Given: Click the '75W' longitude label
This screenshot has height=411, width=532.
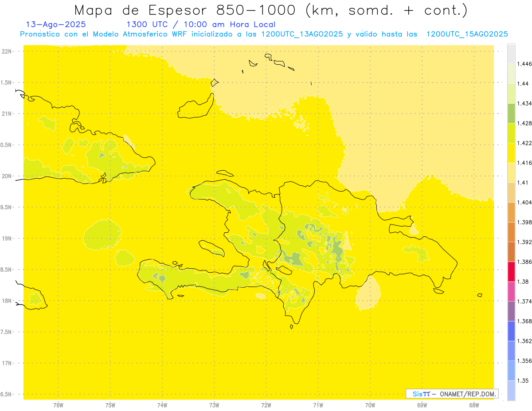Looking at the screenshot, I should [x=110, y=405].
